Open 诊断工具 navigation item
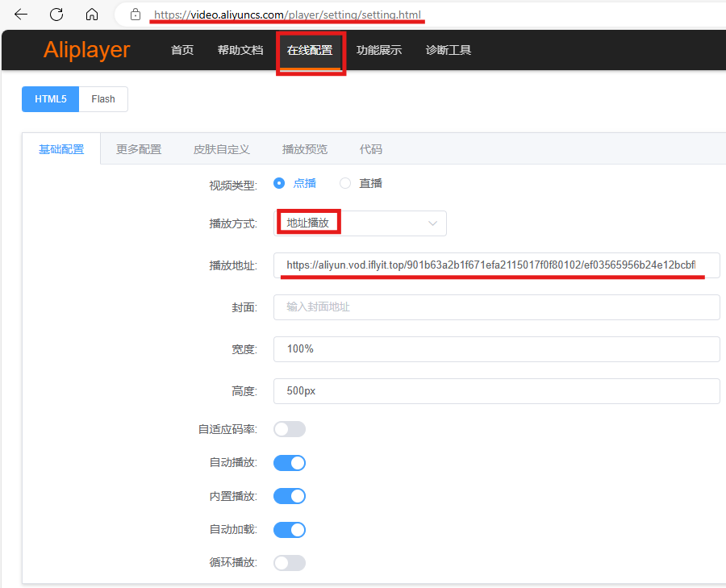This screenshot has height=588, width=726. tap(449, 50)
